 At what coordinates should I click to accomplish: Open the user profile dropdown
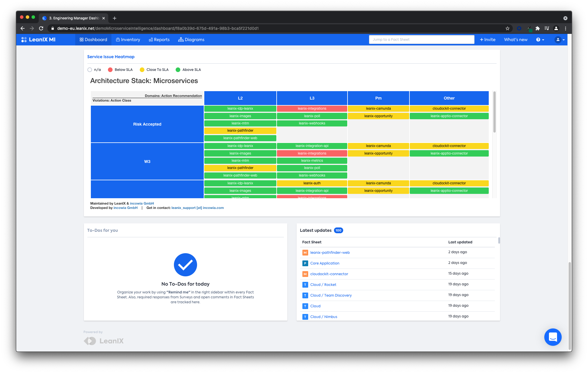[x=559, y=40]
